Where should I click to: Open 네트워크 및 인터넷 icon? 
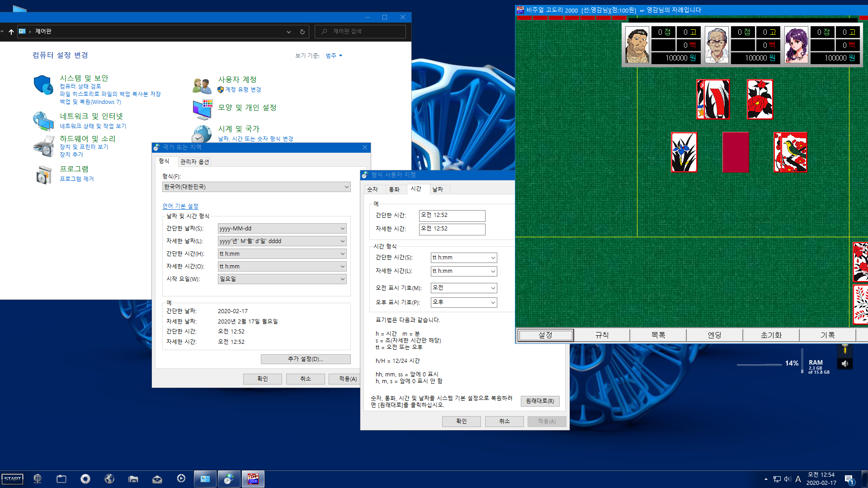43,121
